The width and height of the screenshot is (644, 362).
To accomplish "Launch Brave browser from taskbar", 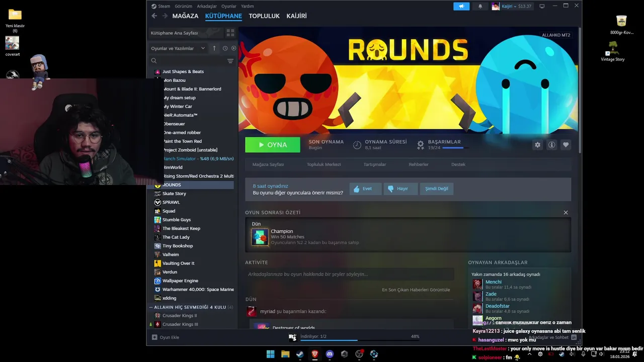I will click(x=314, y=354).
